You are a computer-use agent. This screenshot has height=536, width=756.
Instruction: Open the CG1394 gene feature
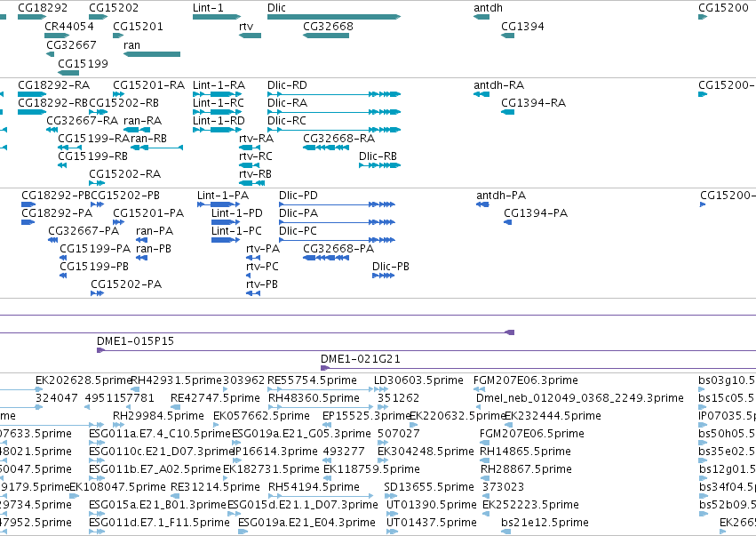point(507,36)
